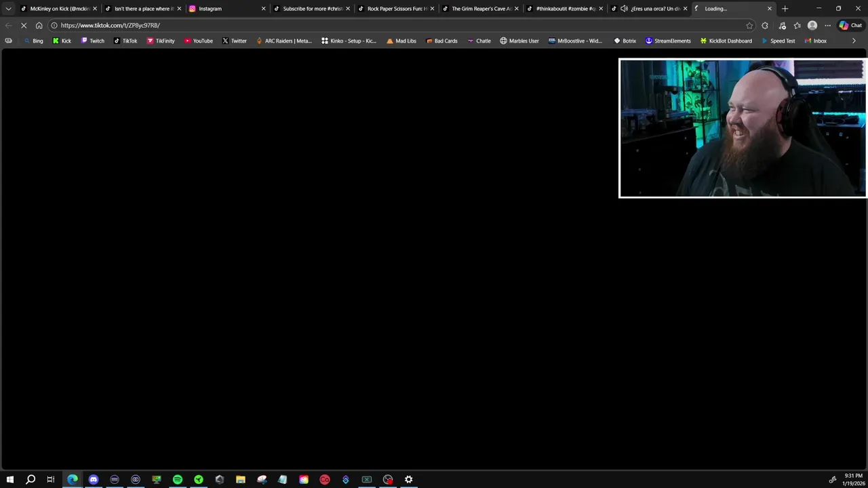Viewport: 868px width, 488px height.
Task: Mute the ¿Eres una orca? tab audio
Action: [x=624, y=9]
